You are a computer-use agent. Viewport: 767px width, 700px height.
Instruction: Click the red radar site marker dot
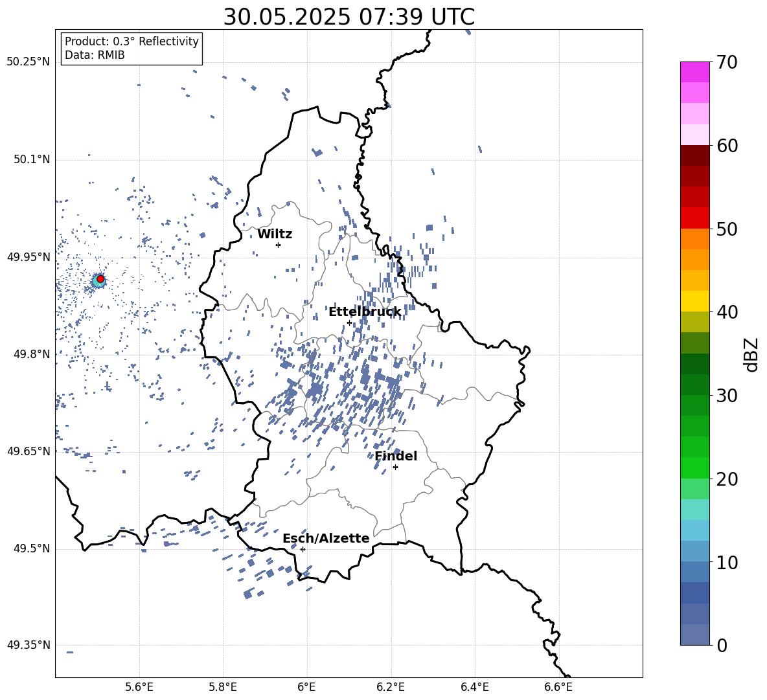100,279
